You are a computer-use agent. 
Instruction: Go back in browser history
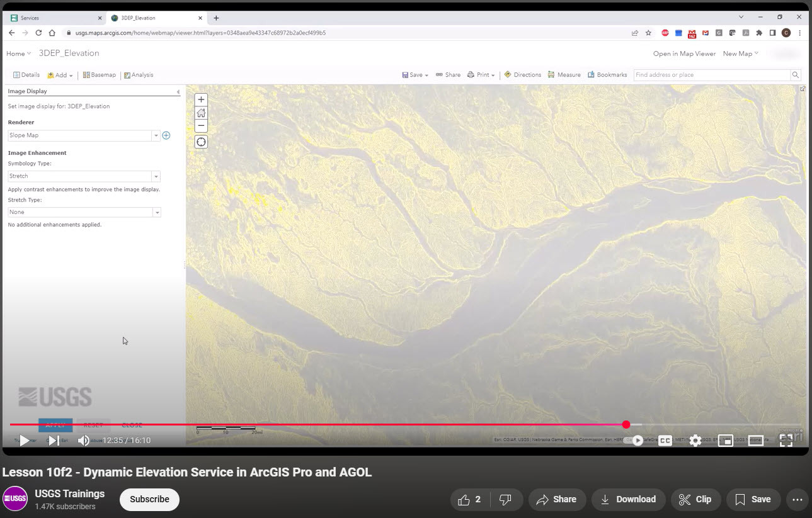click(11, 33)
